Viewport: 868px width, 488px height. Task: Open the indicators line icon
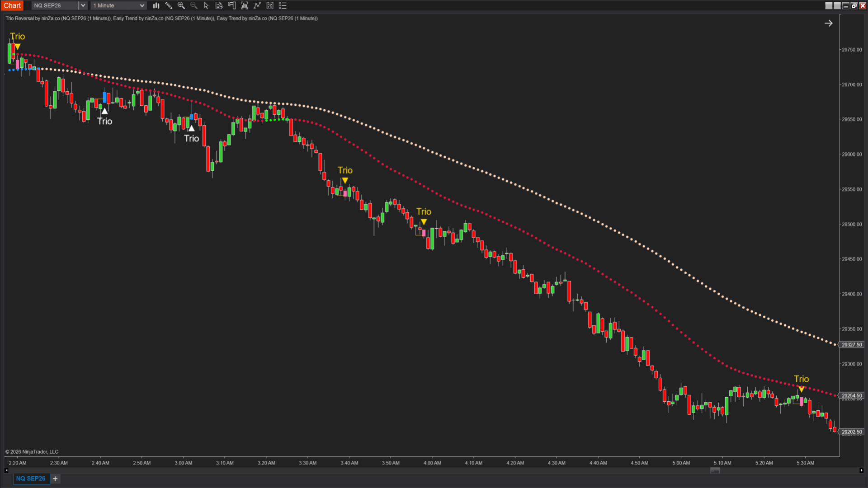(257, 5)
